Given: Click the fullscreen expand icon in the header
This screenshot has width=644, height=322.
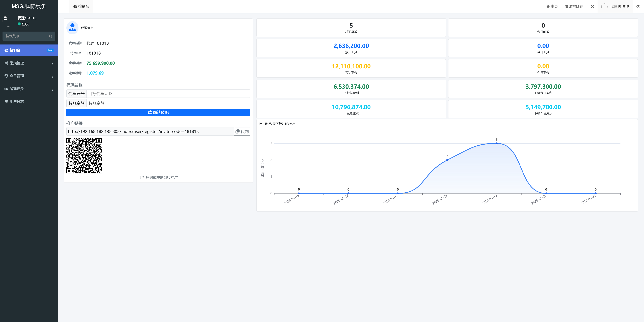Looking at the screenshot, I should coord(592,6).
